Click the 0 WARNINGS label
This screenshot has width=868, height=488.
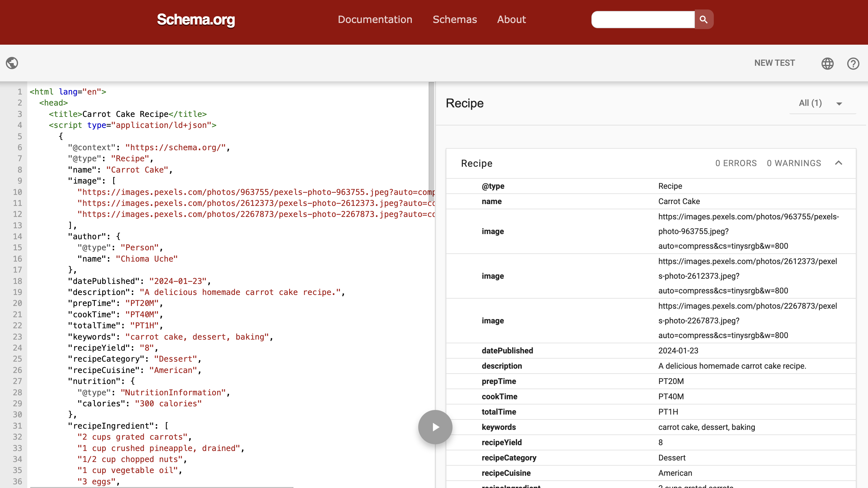click(794, 163)
